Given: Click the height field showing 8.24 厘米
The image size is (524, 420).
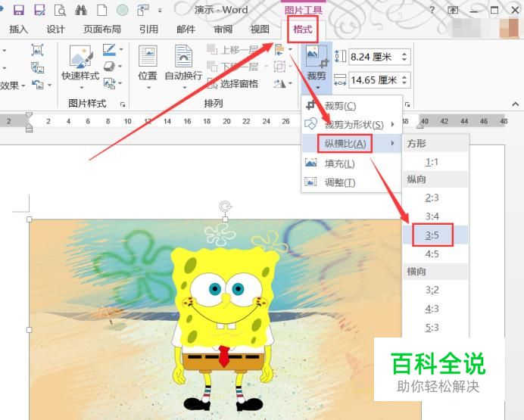Looking at the screenshot, I should (373, 57).
